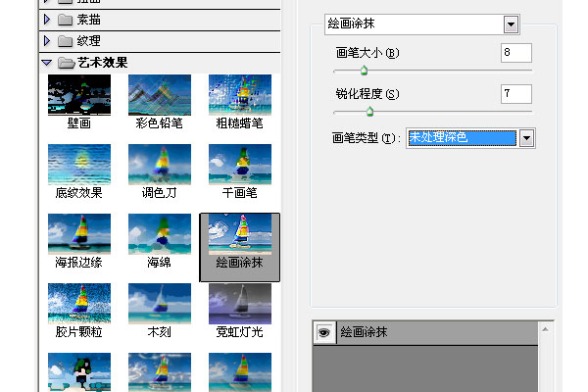Viewport: 588px width, 392px height.
Task: Open the 画笔类型 dropdown list
Action: coord(526,138)
